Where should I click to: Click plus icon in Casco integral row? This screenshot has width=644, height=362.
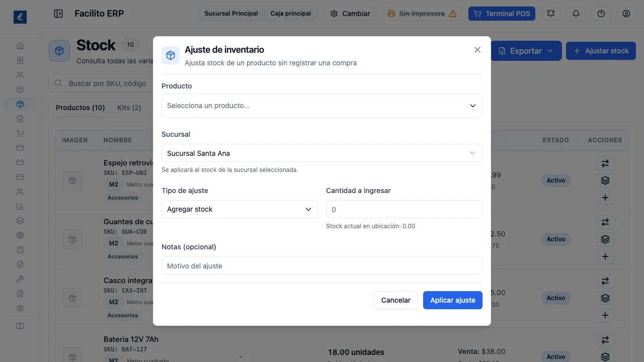(x=605, y=315)
